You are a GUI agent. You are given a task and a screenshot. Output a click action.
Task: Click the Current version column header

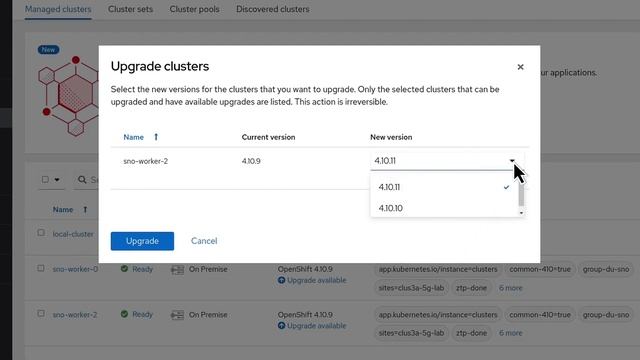[x=268, y=137]
